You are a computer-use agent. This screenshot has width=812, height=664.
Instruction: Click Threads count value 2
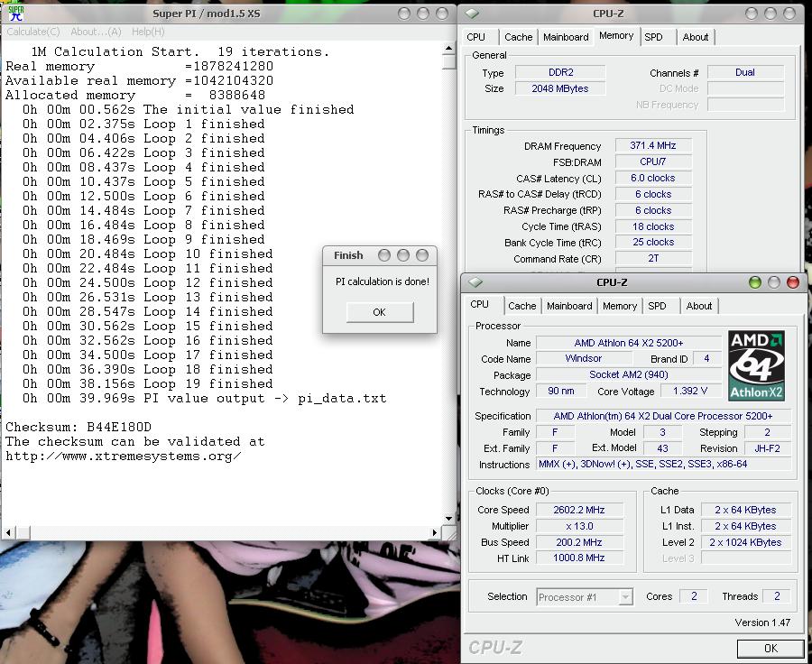pyautogui.click(x=777, y=596)
